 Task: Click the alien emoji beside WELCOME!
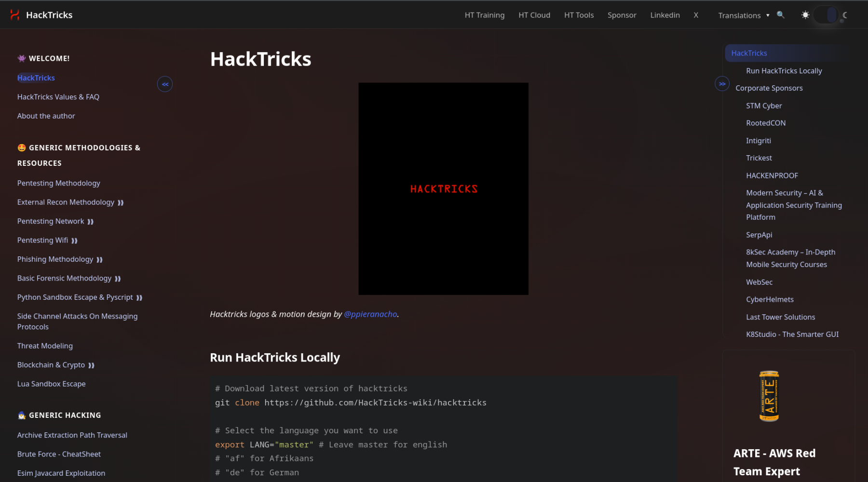click(x=21, y=58)
